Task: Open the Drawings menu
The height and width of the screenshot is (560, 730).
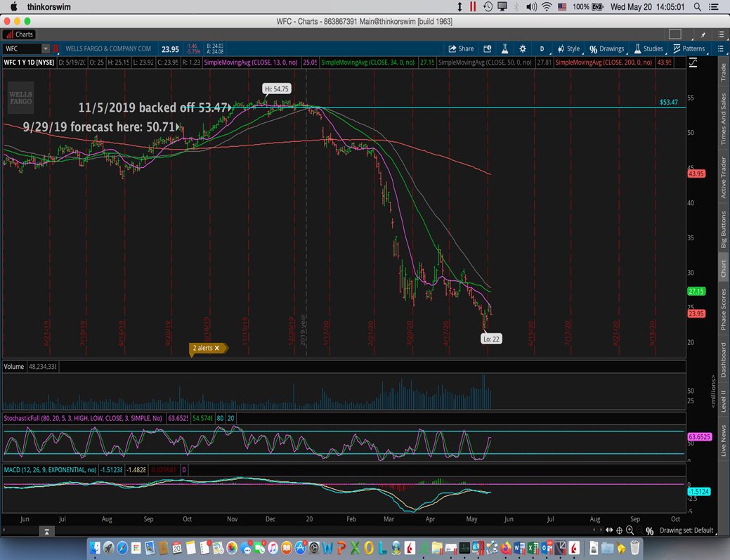Action: (606, 49)
